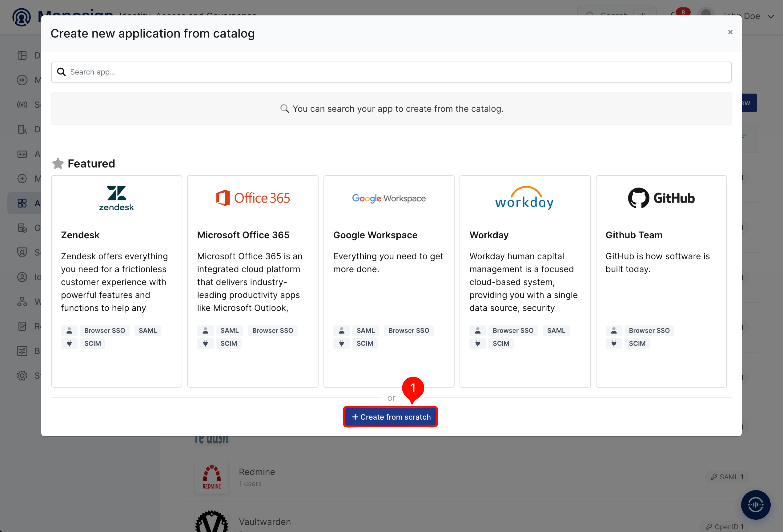Click the SCIM tag on the Google Workspace card
Image resolution: width=783 pixels, height=532 pixels.
click(365, 343)
